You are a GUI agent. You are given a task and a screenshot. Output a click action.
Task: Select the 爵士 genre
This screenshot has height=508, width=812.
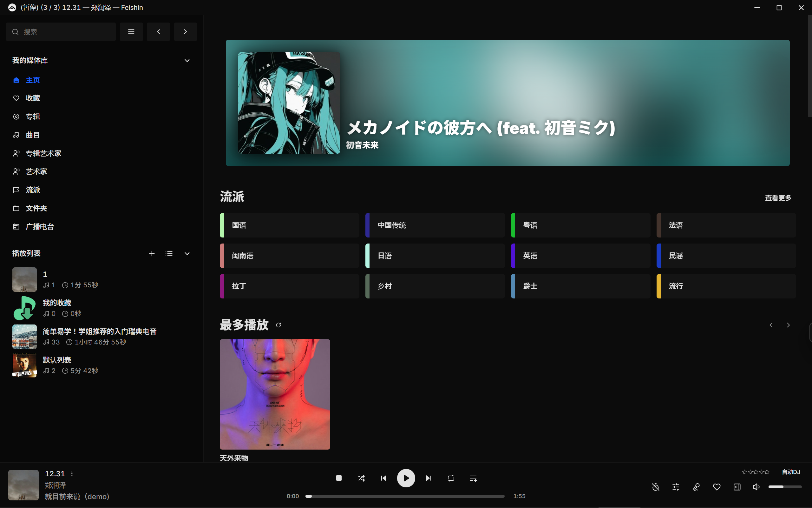pyautogui.click(x=580, y=286)
